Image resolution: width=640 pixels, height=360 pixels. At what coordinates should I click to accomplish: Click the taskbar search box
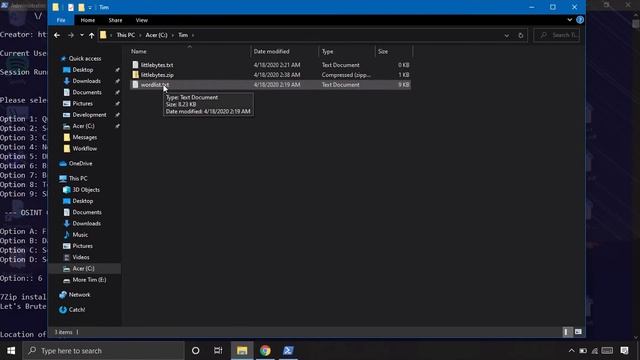coord(103,351)
